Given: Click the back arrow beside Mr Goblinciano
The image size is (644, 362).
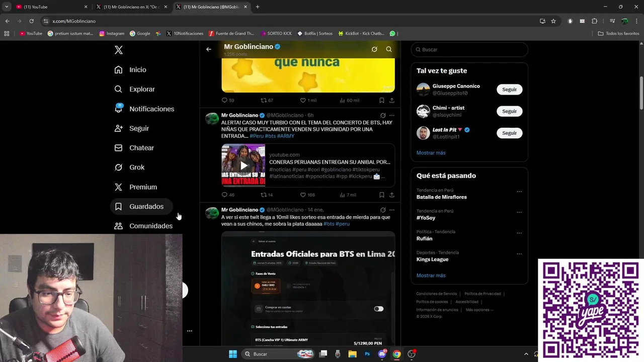Looking at the screenshot, I should [x=209, y=49].
